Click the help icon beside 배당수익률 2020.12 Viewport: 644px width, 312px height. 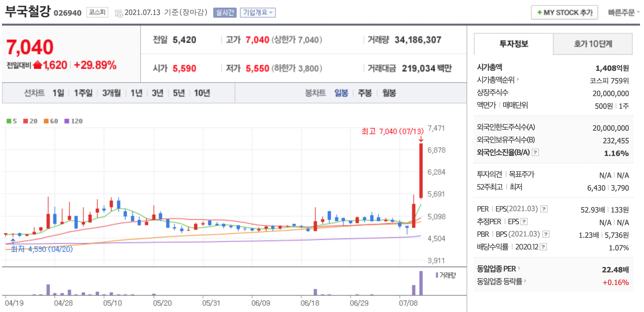click(x=543, y=247)
